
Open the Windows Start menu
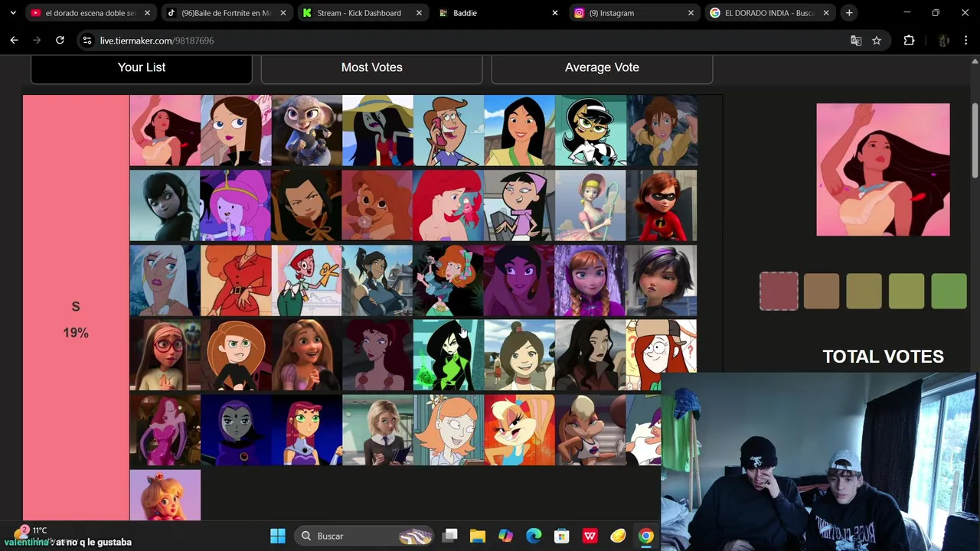[278, 536]
